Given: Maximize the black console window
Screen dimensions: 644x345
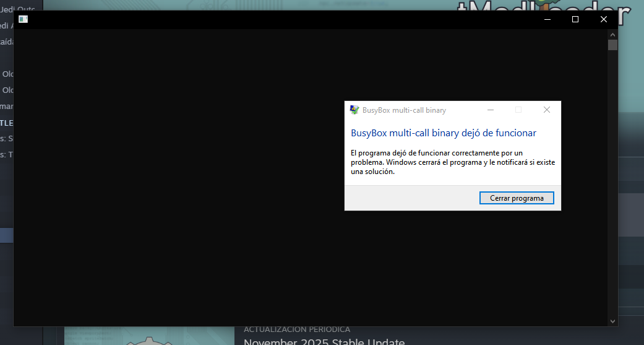Looking at the screenshot, I should 575,19.
